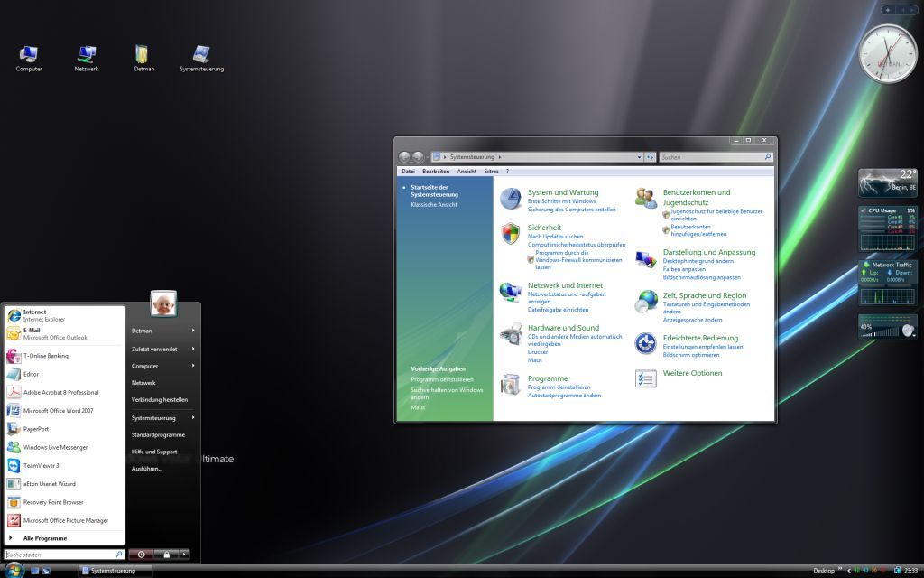Expand the Systemsteuerung submenu arrow in Start menu
Viewport: 924px width, 578px height.
[193, 417]
